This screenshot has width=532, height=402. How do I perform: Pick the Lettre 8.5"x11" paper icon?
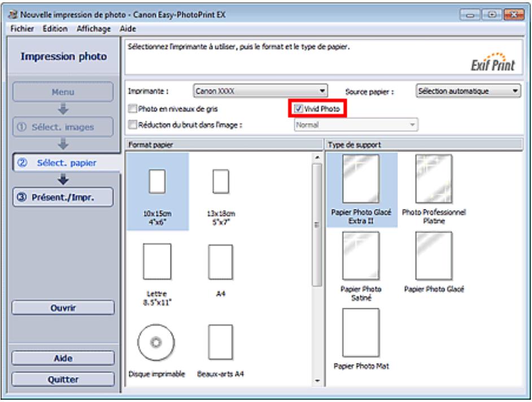157,261
